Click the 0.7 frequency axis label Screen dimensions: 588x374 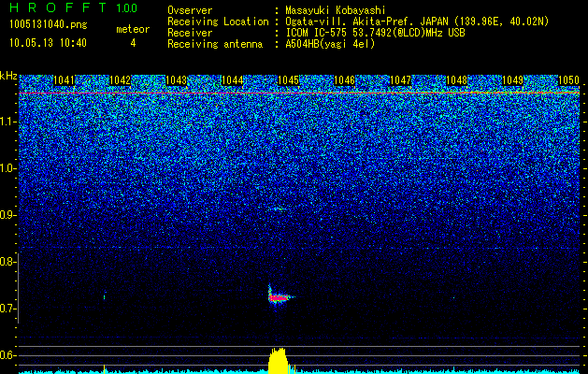tap(7, 309)
